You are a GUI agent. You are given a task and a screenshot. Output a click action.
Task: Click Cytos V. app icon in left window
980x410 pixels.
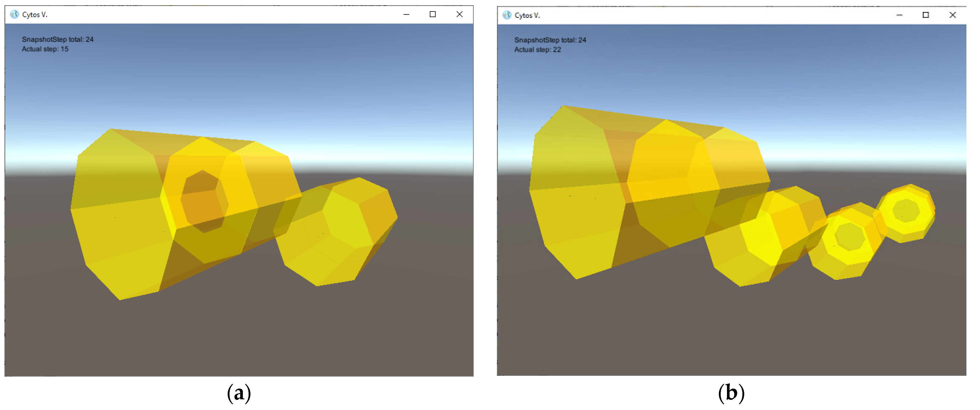pyautogui.click(x=14, y=14)
